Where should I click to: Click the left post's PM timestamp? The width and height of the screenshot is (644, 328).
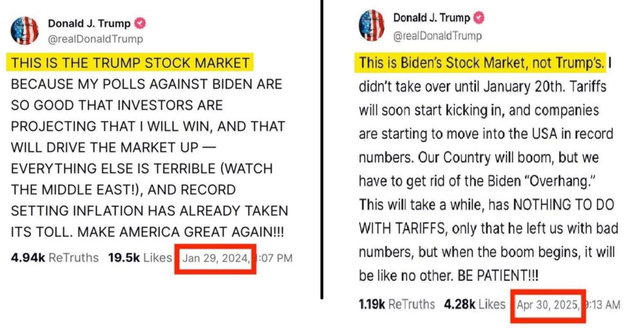[274, 259]
